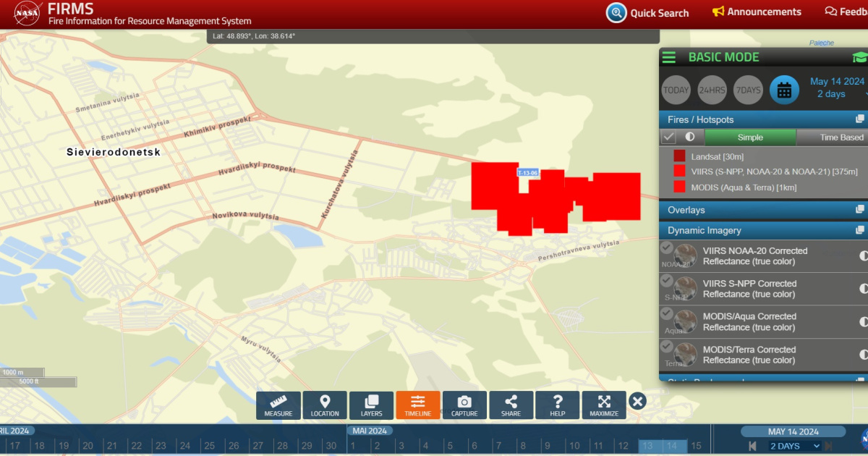
Task: Adjust VIIRS S-NPP layer opacity icon
Action: (863, 289)
